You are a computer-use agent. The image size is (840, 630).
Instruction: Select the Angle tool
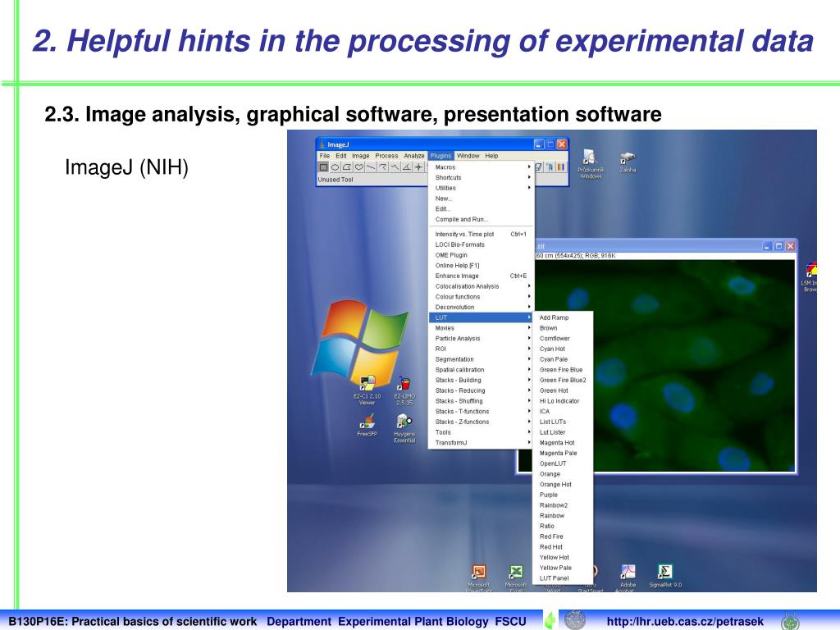tap(407, 167)
